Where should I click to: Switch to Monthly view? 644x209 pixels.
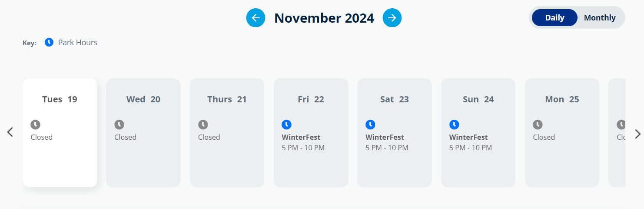[x=600, y=18]
